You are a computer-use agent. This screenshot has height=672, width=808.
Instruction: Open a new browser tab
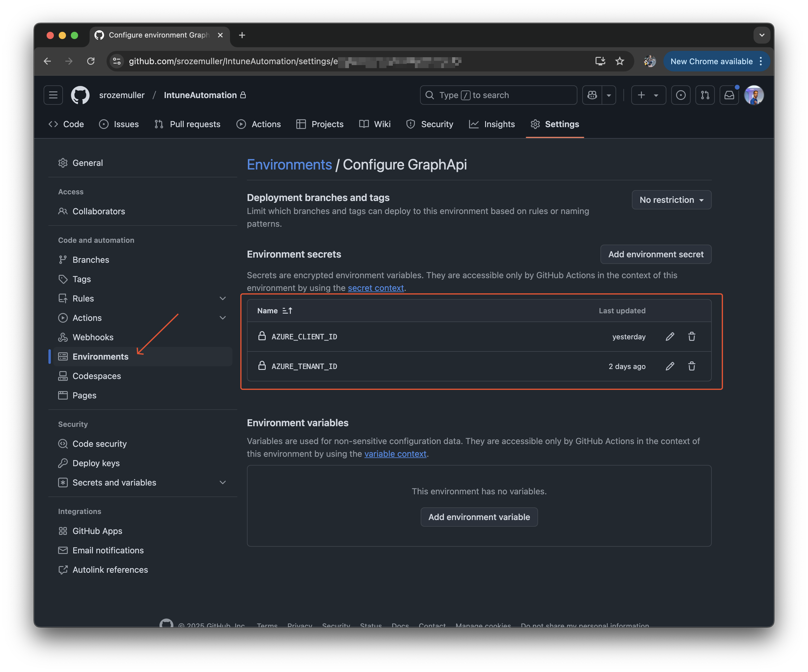point(242,35)
